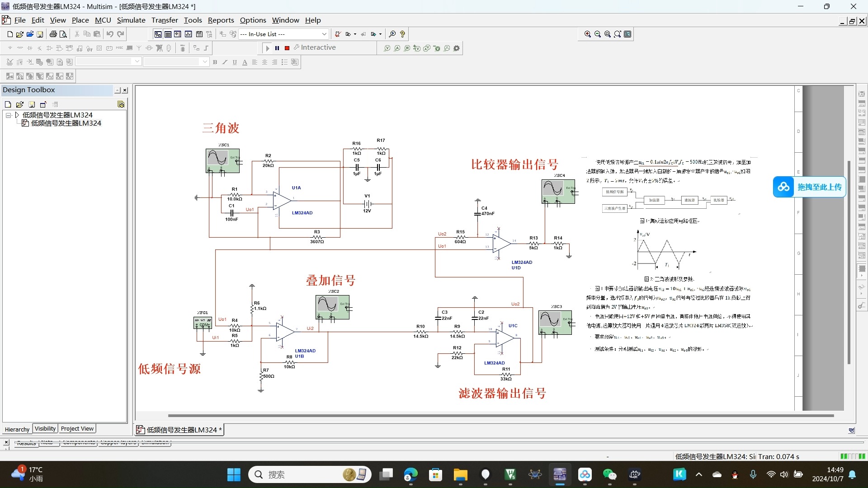Collapse the 低频信号发生器LM324 tree root
Screen dimensions: 868x488
tap(8, 115)
